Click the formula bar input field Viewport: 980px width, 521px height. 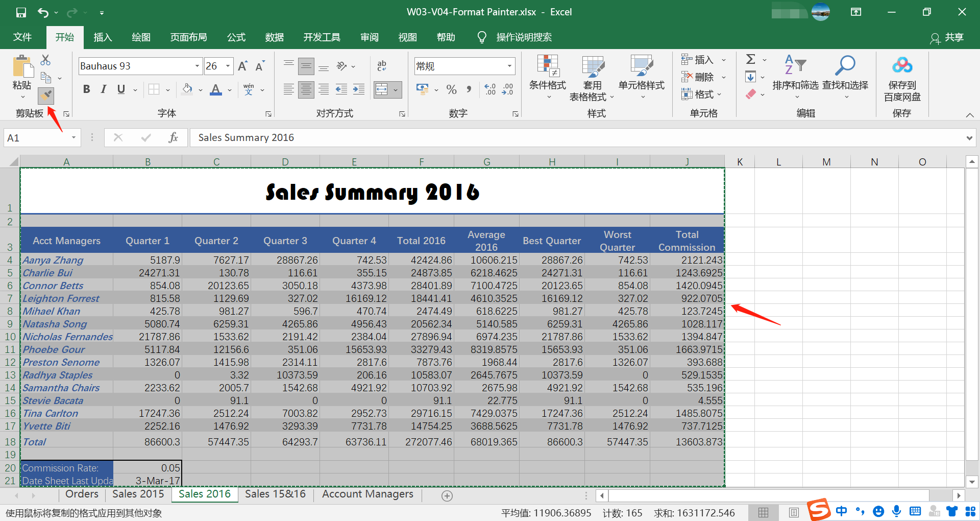click(577, 137)
